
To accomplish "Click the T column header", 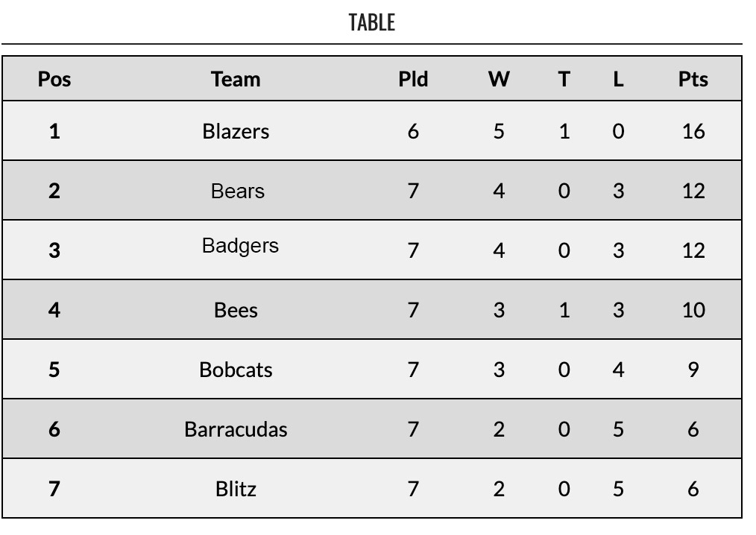I will [564, 79].
